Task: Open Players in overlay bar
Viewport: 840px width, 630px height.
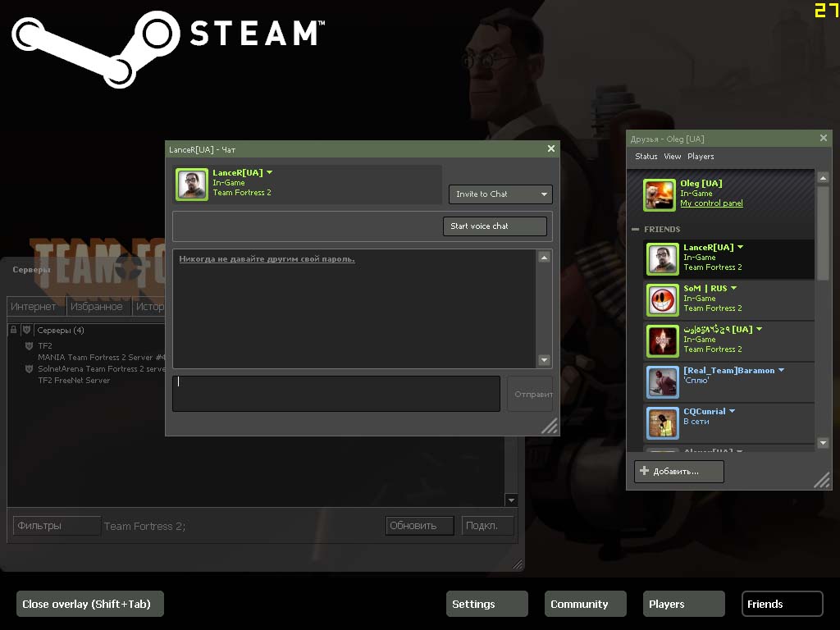Action: coord(683,604)
